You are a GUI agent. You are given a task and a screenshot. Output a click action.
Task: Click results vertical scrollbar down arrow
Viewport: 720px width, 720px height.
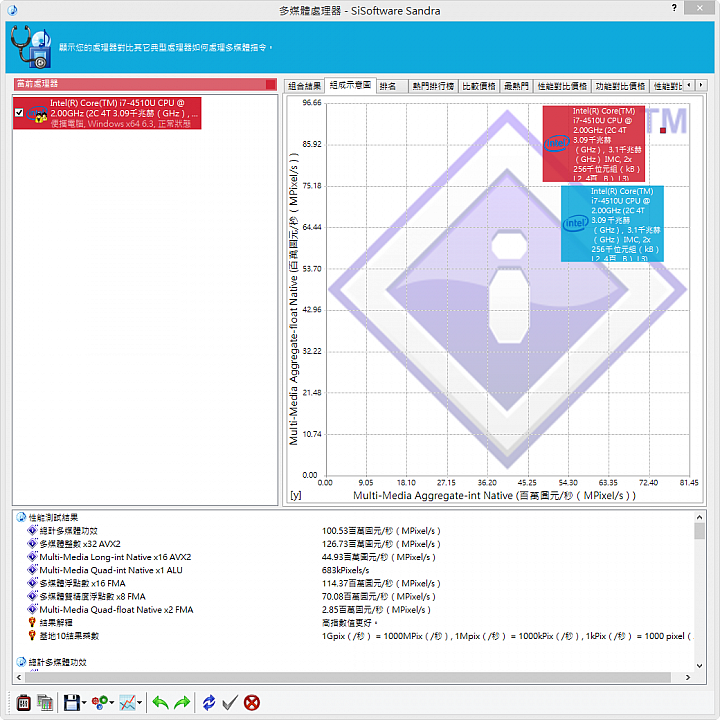pos(699,666)
